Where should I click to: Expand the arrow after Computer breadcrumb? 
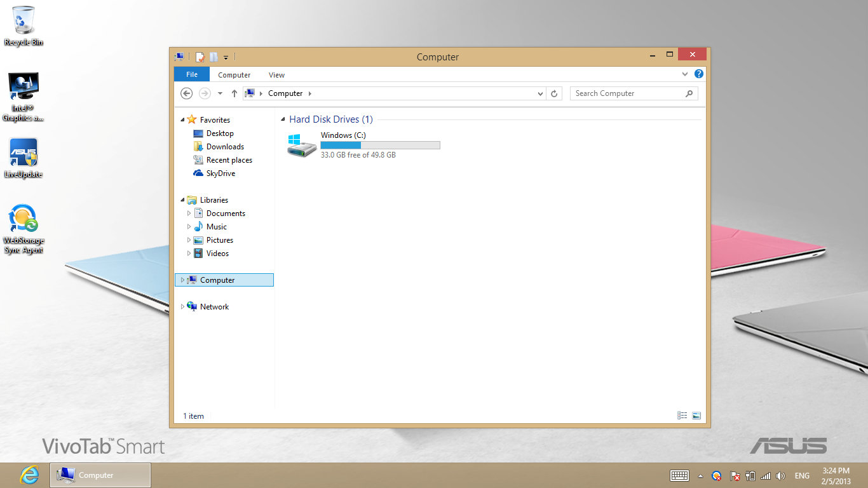309,93
